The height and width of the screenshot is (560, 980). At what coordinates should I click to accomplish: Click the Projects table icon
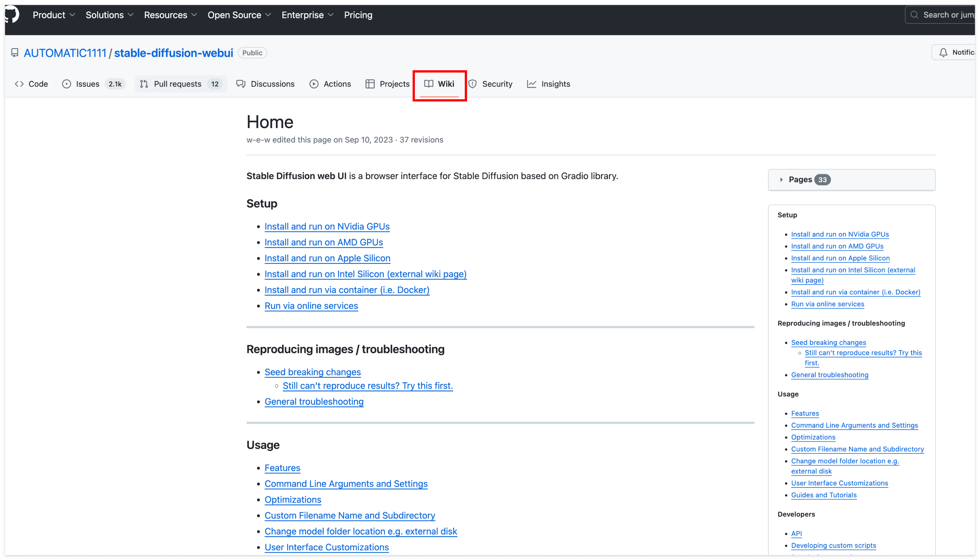(370, 84)
